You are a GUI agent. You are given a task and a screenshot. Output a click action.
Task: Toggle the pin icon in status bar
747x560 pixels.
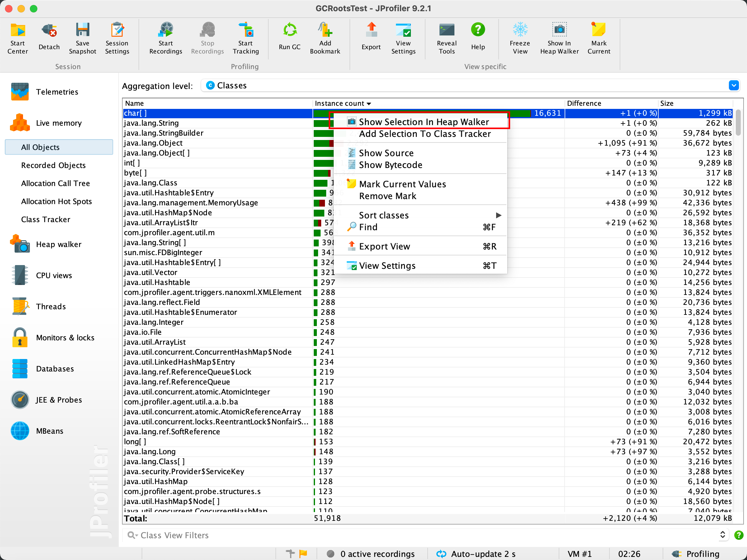290,553
